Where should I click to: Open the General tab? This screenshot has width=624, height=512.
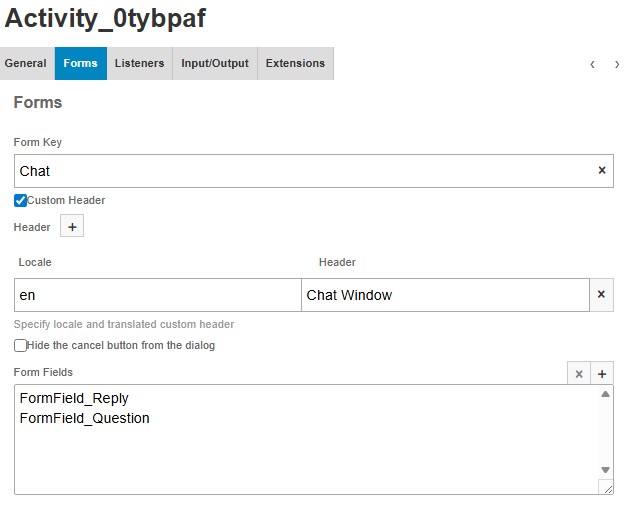point(26,63)
